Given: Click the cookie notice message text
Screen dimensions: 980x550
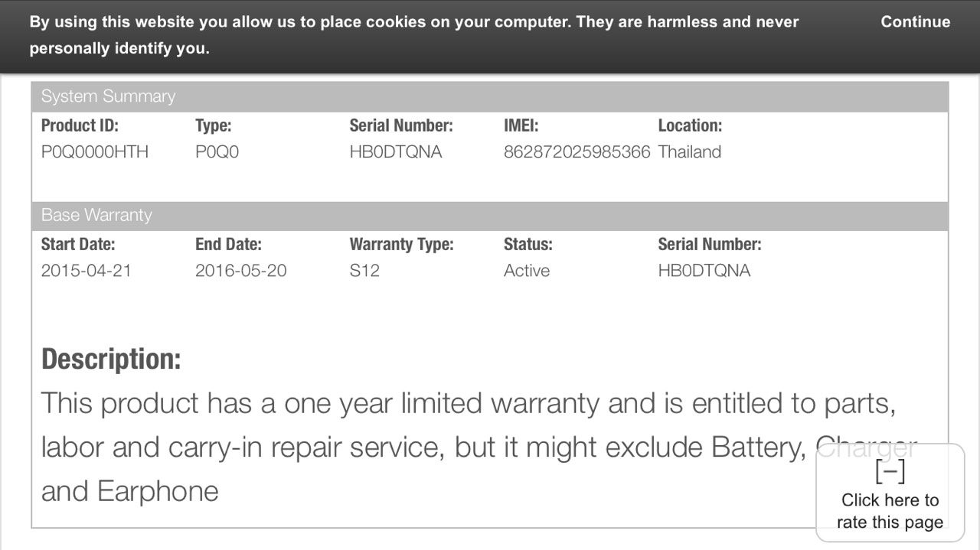Looking at the screenshot, I should [x=413, y=35].
